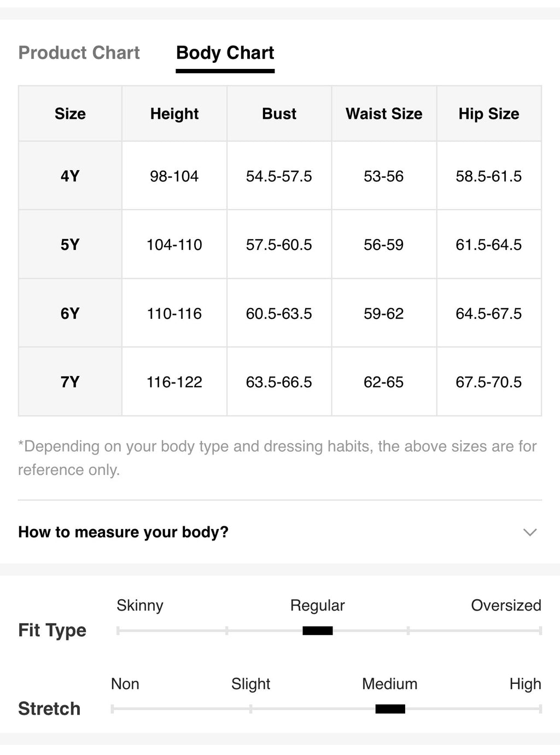560x755 pixels.
Task: Switch to the Product Chart tab
Action: click(x=79, y=53)
